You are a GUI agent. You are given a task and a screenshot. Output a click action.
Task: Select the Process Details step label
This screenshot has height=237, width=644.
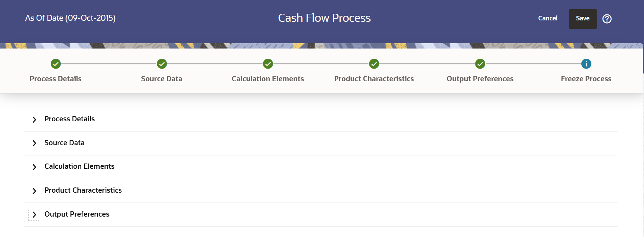tap(56, 79)
